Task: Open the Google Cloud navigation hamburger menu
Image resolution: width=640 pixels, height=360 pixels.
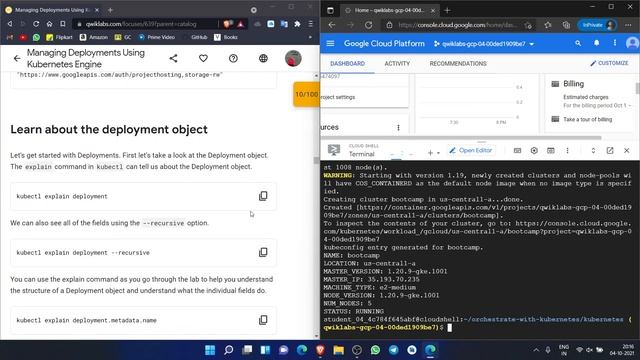Action: (330, 43)
